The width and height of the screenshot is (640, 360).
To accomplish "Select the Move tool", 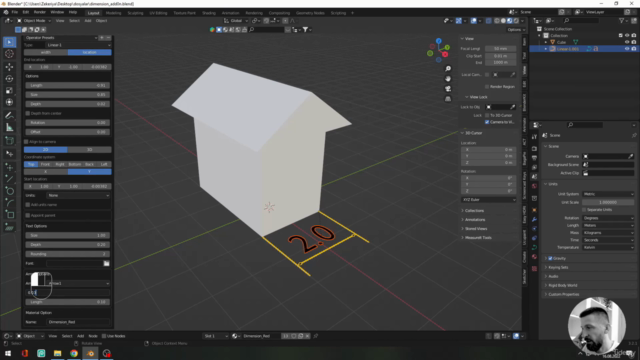I will pos(9,67).
